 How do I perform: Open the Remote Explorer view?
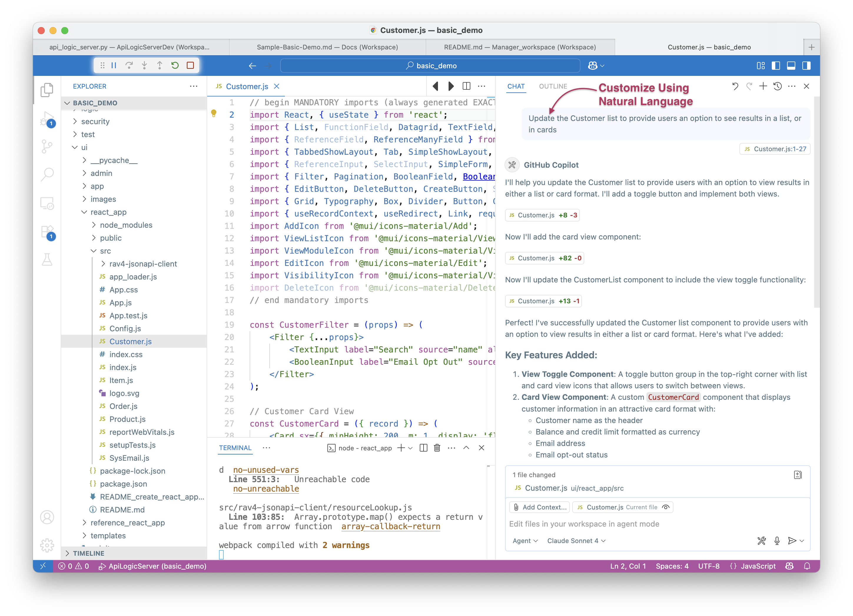point(47,203)
